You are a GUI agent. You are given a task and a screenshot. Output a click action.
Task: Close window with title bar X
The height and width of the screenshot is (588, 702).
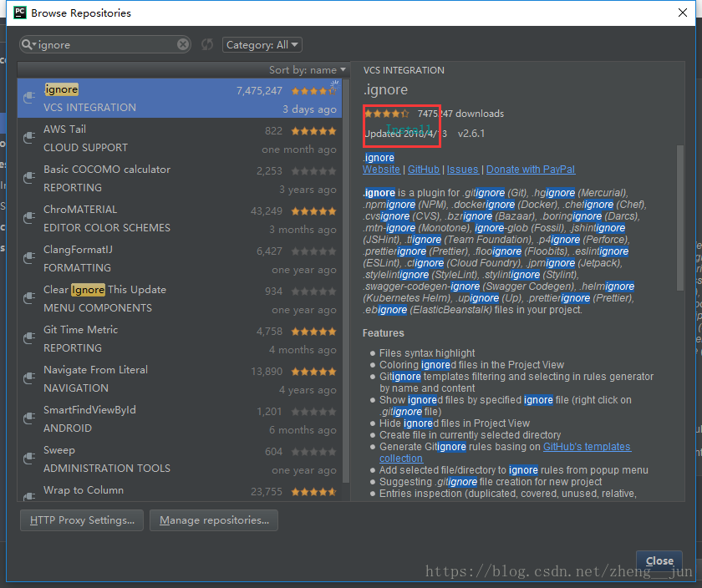pos(682,13)
